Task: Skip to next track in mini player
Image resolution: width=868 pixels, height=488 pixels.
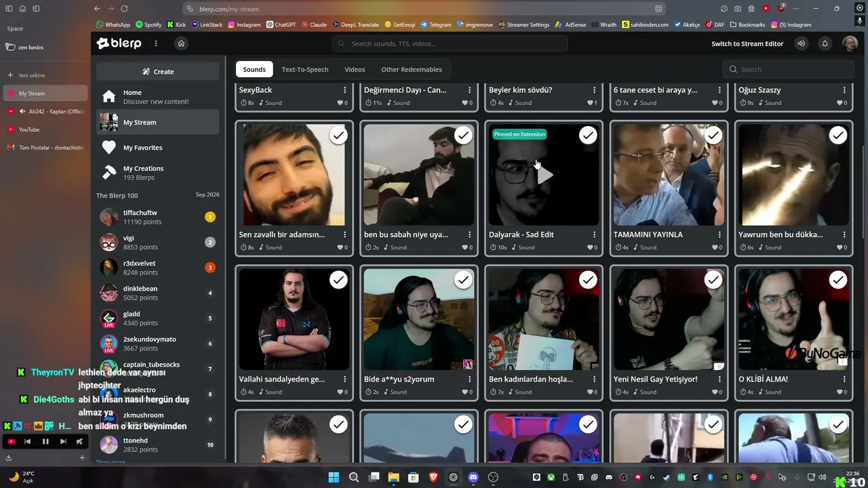Action: coord(63,441)
